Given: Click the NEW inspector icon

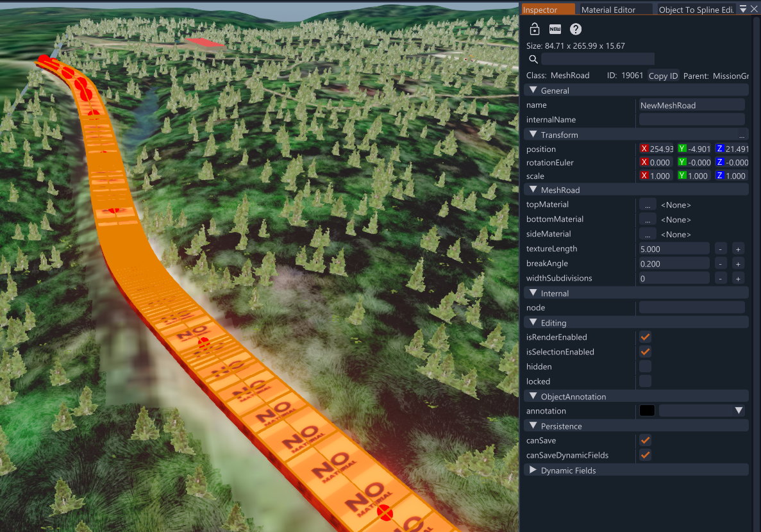Looking at the screenshot, I should point(555,29).
